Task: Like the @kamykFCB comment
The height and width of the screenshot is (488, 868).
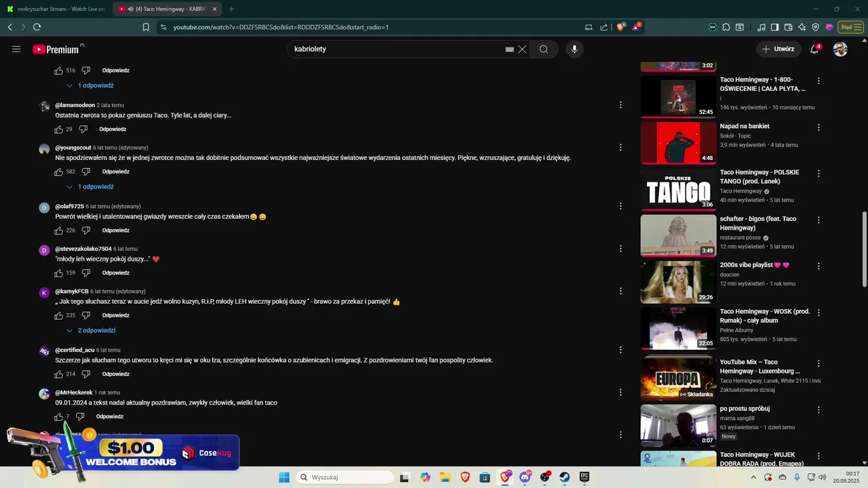Action: pos(58,316)
